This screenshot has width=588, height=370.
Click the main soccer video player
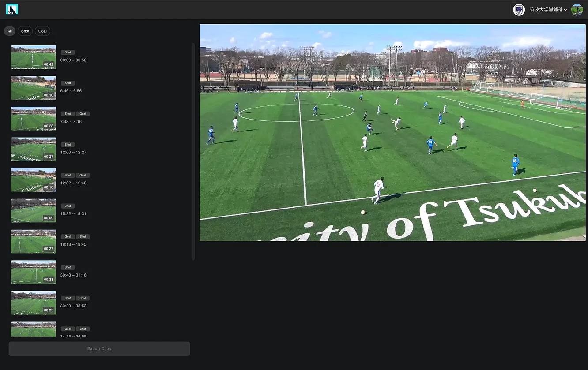pyautogui.click(x=392, y=132)
